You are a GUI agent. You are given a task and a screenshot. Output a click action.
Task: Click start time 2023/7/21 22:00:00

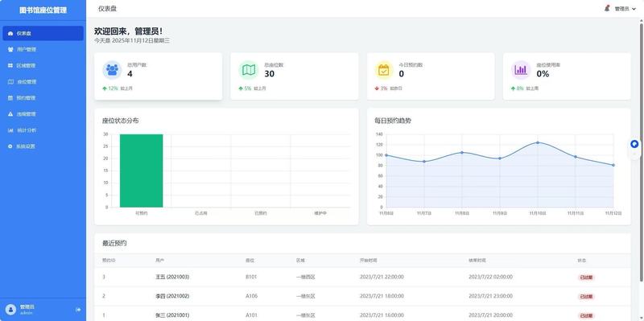(382, 277)
